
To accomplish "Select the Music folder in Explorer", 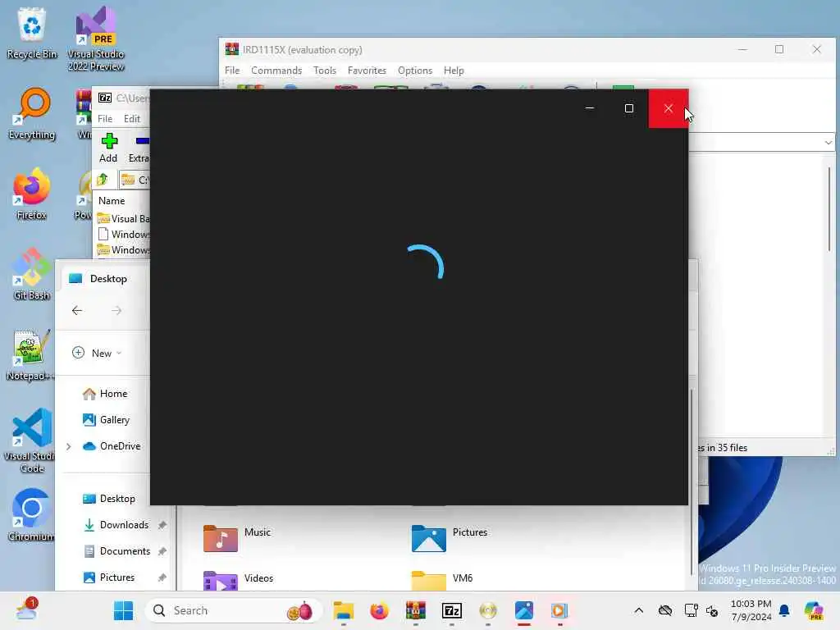I will 237,538.
